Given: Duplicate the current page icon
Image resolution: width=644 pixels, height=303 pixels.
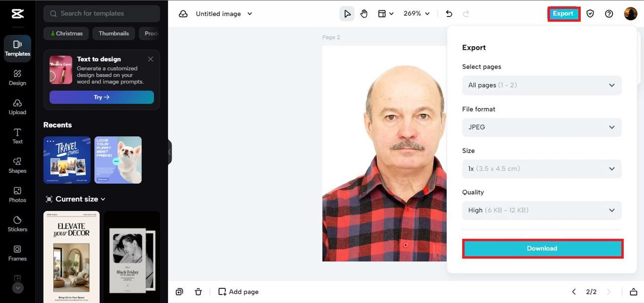Looking at the screenshot, I should coord(180,292).
